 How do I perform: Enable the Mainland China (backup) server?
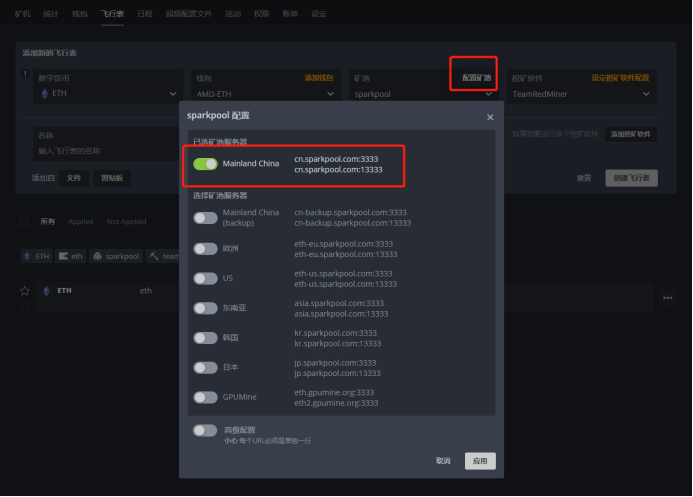click(205, 218)
